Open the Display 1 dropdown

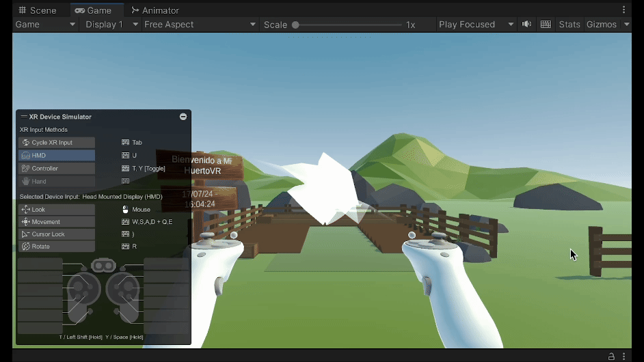coord(109,25)
